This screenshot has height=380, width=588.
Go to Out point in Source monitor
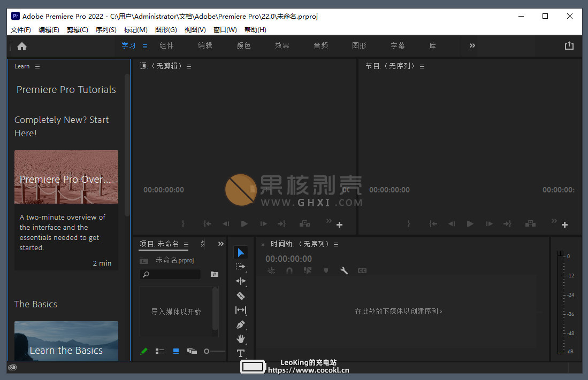click(x=281, y=224)
